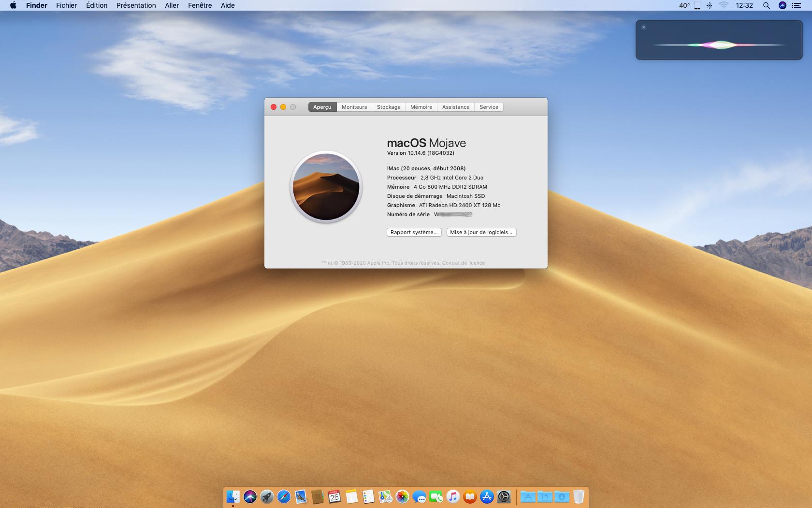Click the battery status icon in menu bar

697,5
